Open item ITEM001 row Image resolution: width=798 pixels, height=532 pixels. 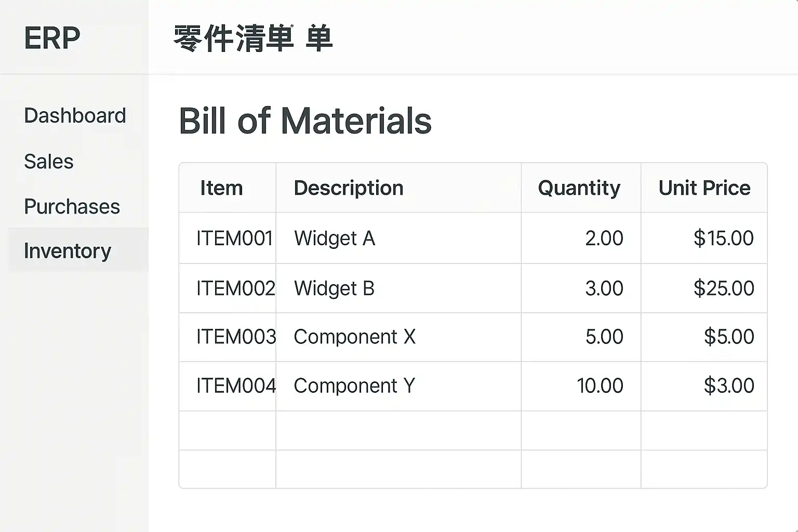coord(234,238)
